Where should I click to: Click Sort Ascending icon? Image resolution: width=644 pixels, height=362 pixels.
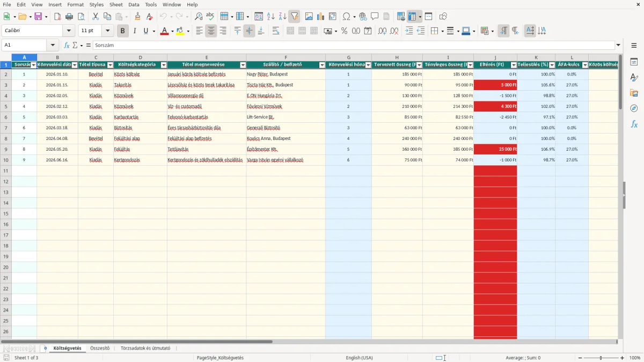(270, 17)
